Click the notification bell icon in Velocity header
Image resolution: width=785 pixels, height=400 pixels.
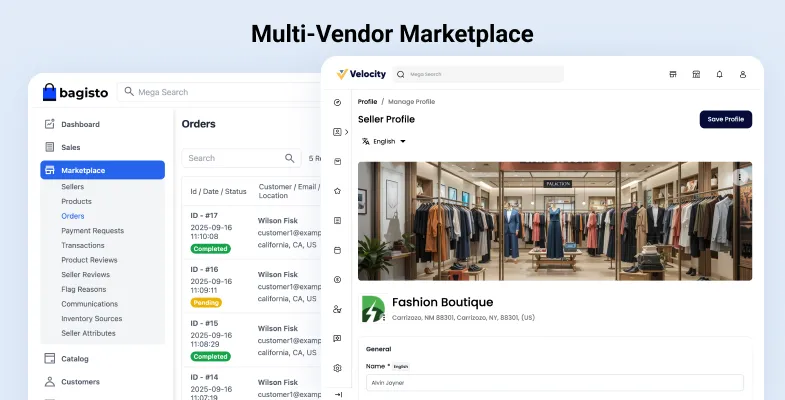720,74
